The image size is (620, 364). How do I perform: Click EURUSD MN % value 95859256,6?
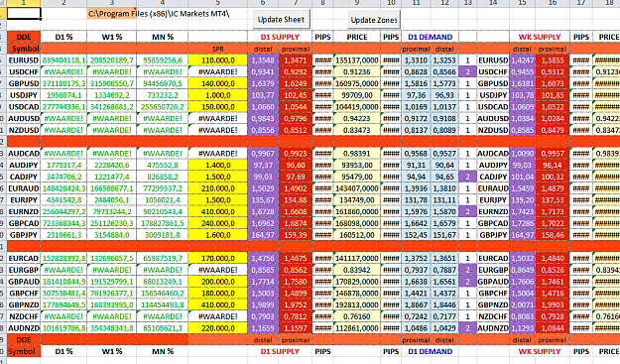tap(163, 61)
